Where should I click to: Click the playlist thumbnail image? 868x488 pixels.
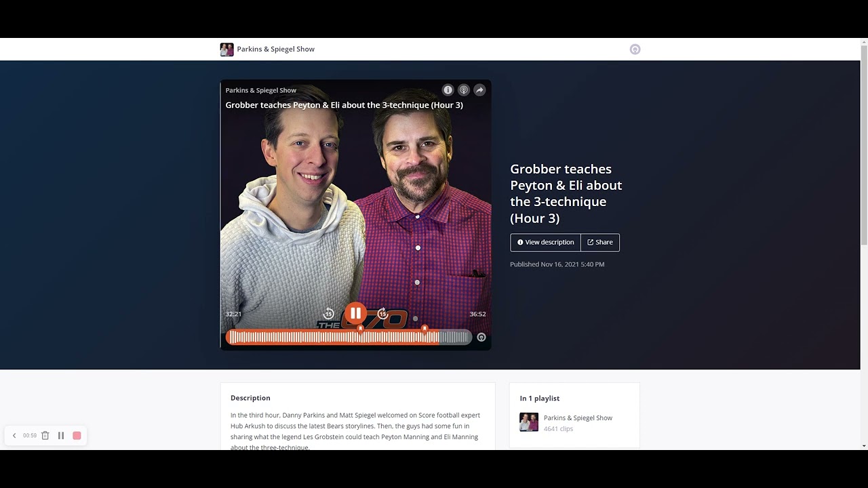coord(529,422)
